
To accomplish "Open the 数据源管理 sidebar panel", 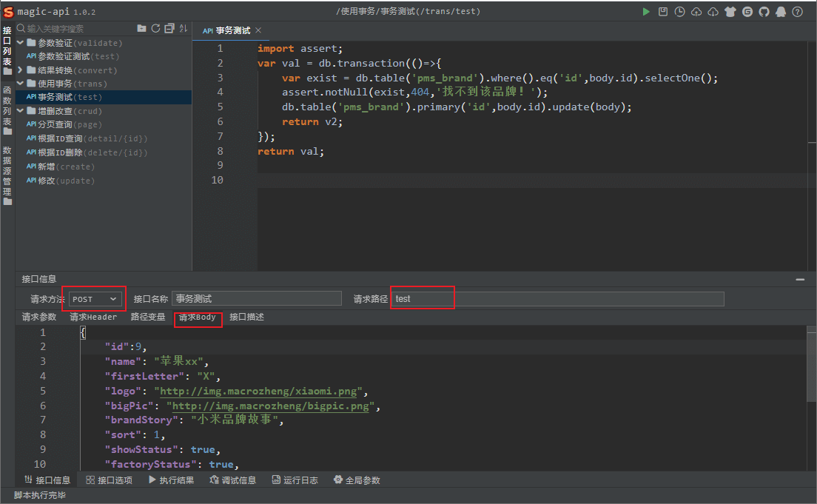I will [x=7, y=175].
